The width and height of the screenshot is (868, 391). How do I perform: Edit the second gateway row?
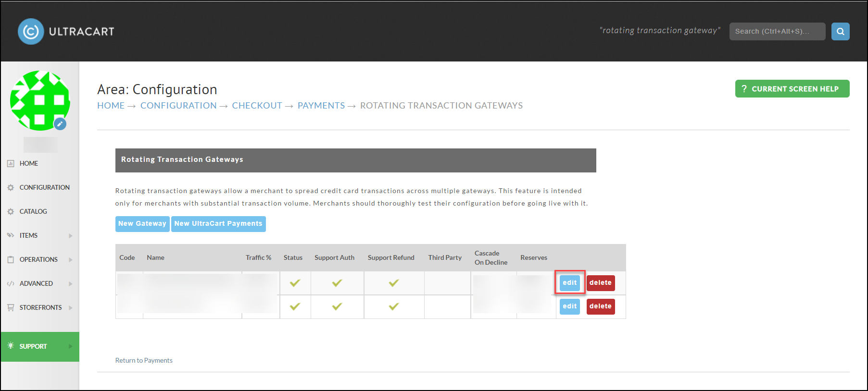570,306
